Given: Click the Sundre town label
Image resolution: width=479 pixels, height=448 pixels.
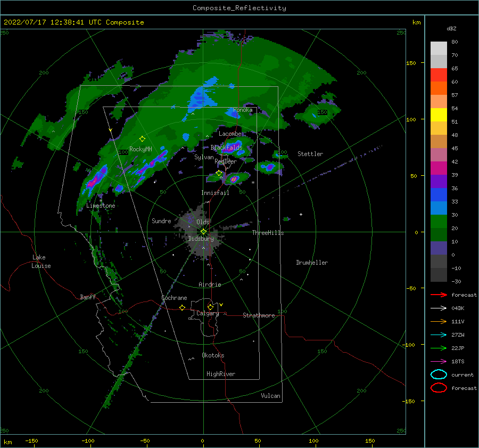Looking at the screenshot, I should pos(161,221).
